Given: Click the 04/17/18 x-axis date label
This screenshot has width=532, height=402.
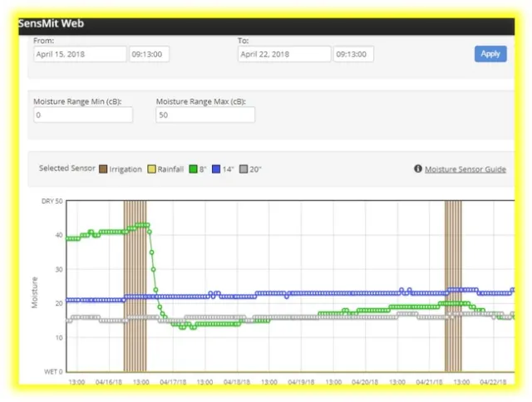Looking at the screenshot, I should 173,382.
